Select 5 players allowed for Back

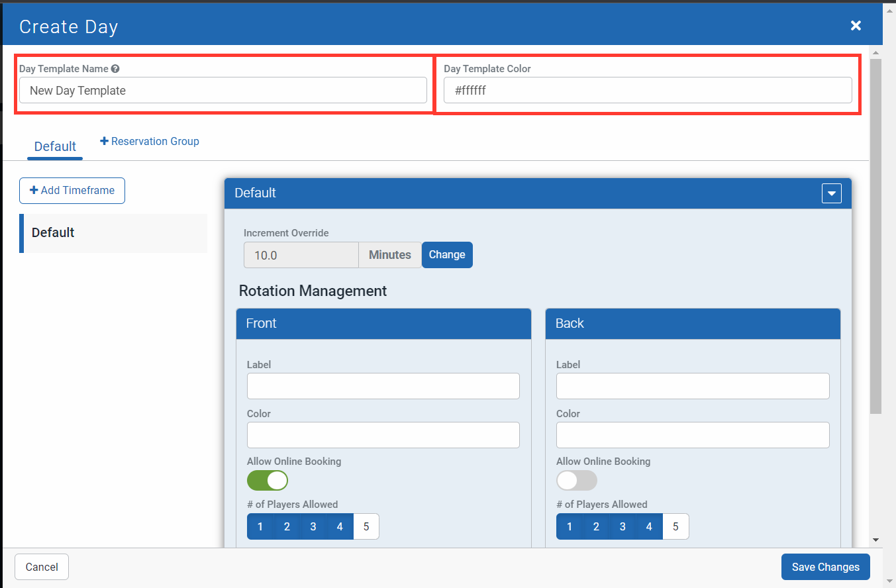tap(675, 526)
